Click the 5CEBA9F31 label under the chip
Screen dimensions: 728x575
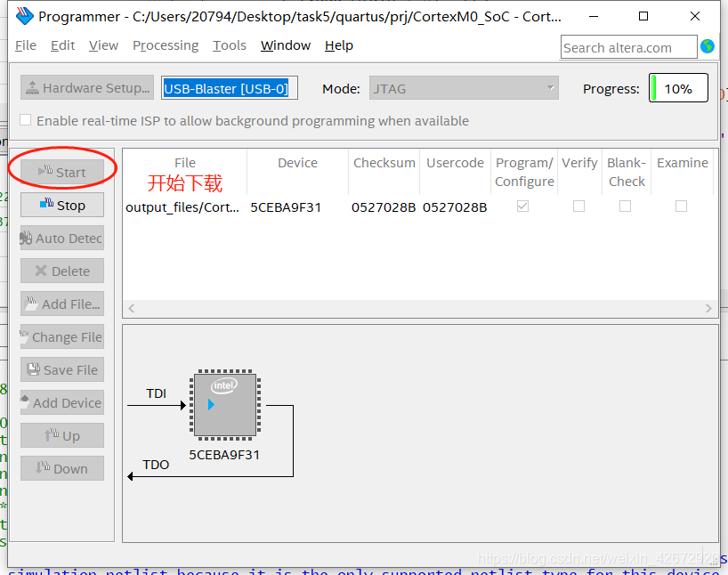click(x=224, y=455)
